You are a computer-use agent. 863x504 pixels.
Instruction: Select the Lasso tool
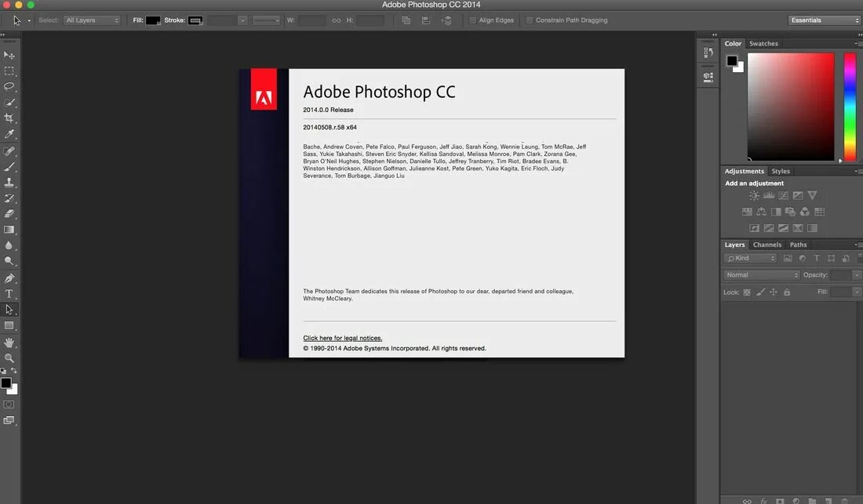tap(9, 86)
